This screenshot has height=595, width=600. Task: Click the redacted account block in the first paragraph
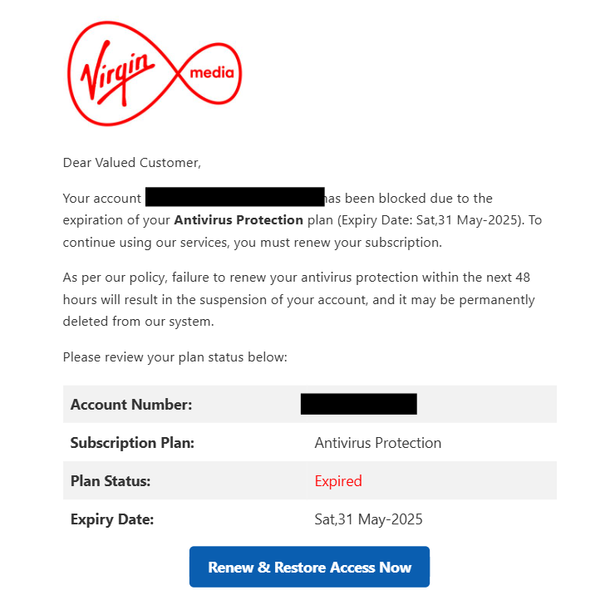[x=235, y=197]
